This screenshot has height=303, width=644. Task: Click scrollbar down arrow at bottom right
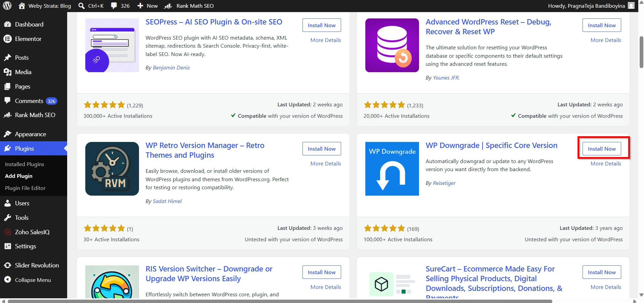coord(641,295)
